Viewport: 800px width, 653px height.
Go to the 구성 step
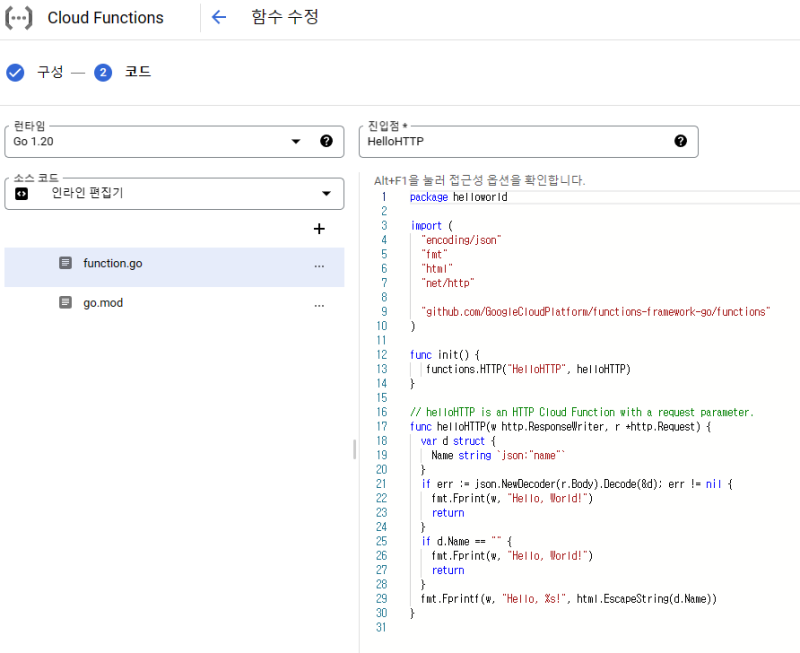pyautogui.click(x=50, y=72)
